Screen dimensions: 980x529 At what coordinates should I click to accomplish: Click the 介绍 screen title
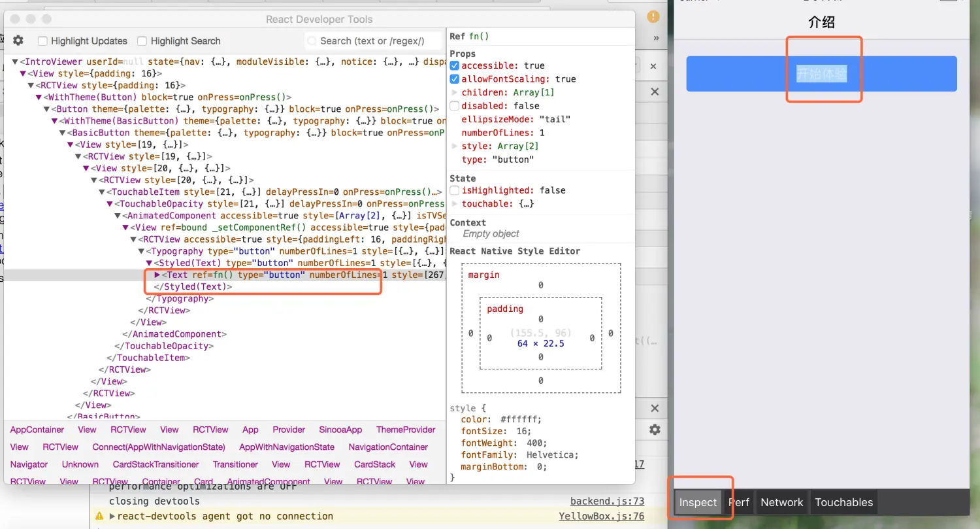click(821, 22)
